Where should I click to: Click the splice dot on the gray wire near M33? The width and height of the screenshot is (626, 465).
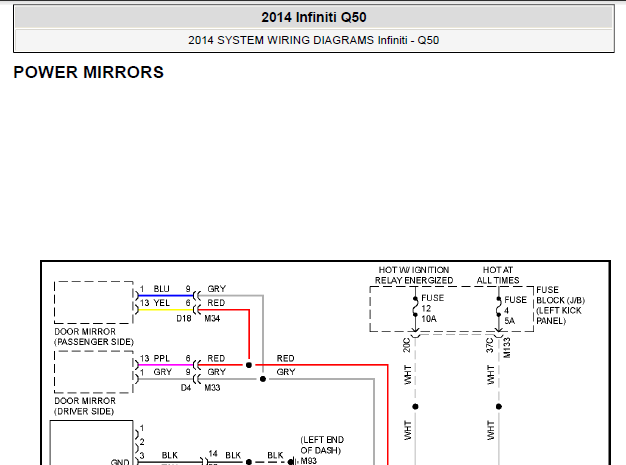[263, 379]
